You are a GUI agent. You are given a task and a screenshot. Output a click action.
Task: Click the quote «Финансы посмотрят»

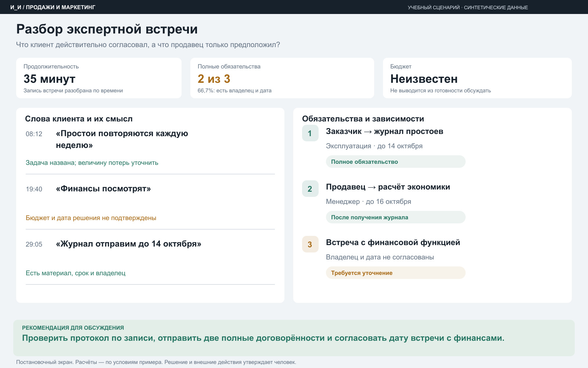point(103,189)
